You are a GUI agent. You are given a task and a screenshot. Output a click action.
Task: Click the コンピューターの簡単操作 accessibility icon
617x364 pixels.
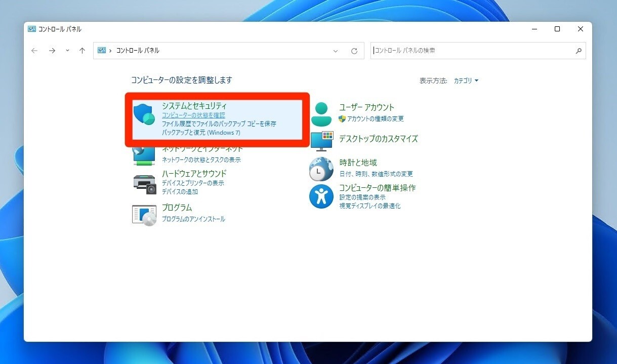pyautogui.click(x=321, y=196)
